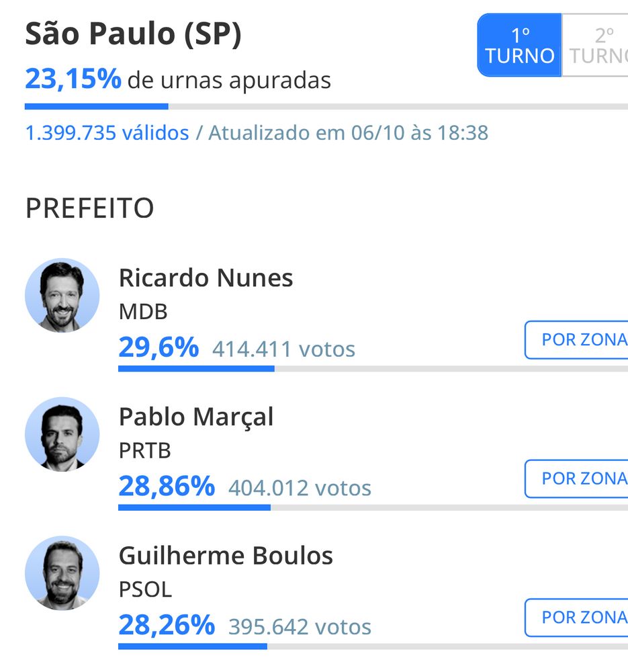The height and width of the screenshot is (672, 628).
Task: Select the 1º TURNO tab
Action: (519, 45)
